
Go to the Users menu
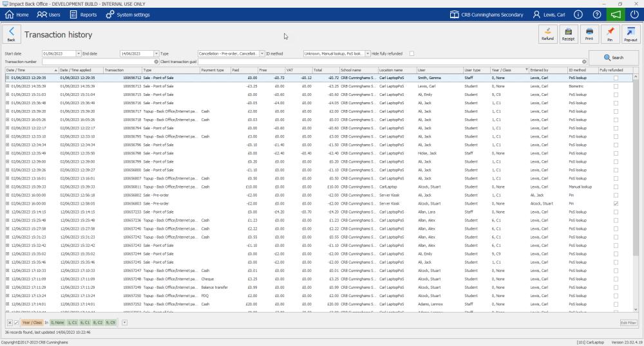pos(49,14)
